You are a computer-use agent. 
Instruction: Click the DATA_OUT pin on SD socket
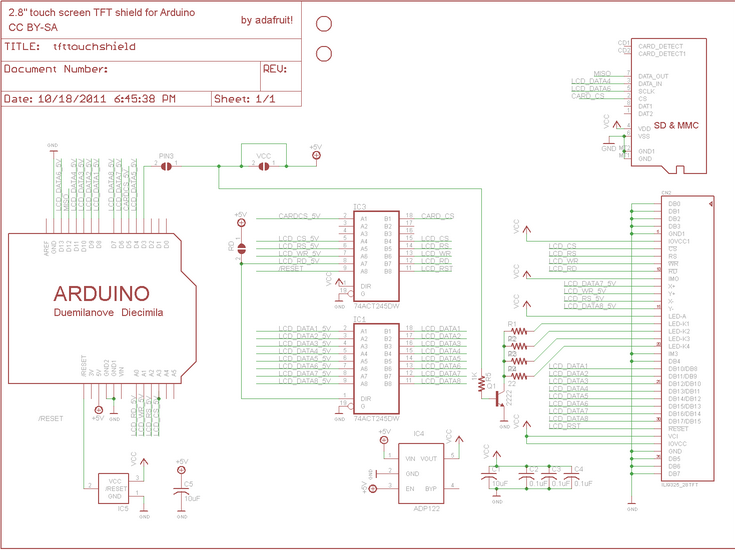653,76
